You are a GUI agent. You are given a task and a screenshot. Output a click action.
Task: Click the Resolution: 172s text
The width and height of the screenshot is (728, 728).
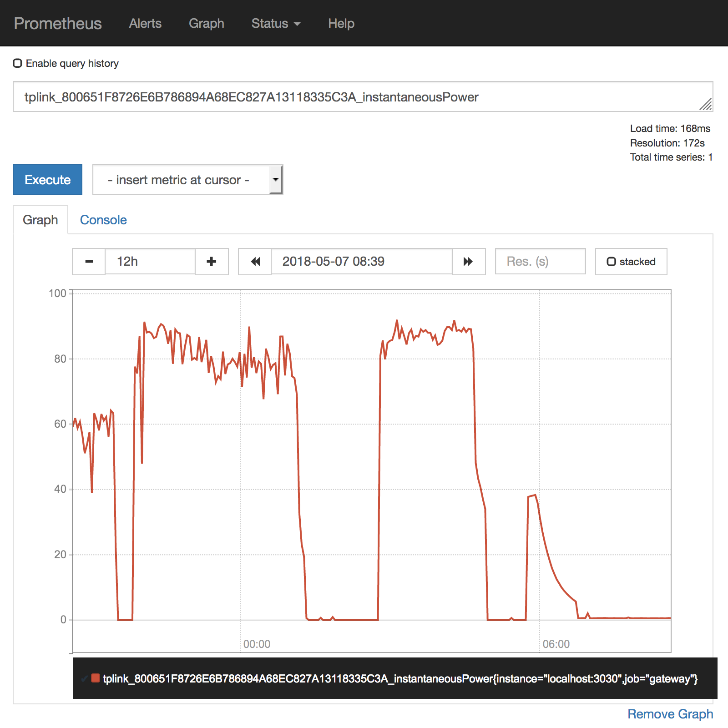click(x=667, y=143)
